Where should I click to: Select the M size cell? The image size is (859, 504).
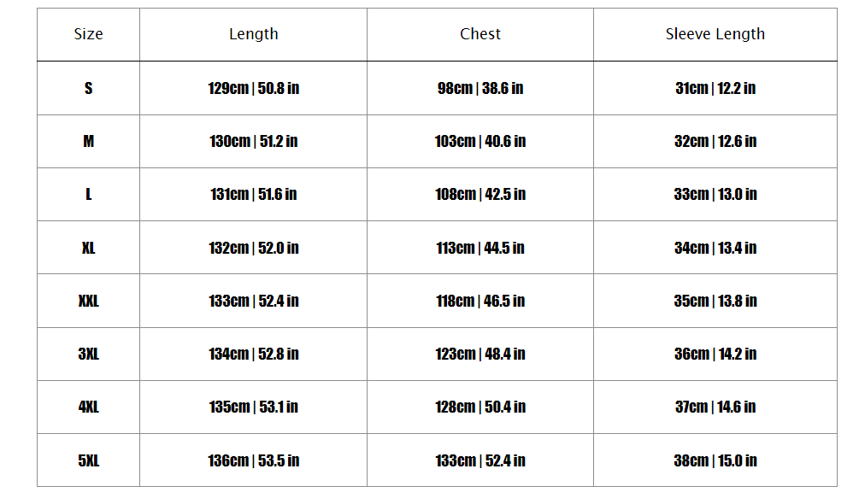click(x=88, y=141)
